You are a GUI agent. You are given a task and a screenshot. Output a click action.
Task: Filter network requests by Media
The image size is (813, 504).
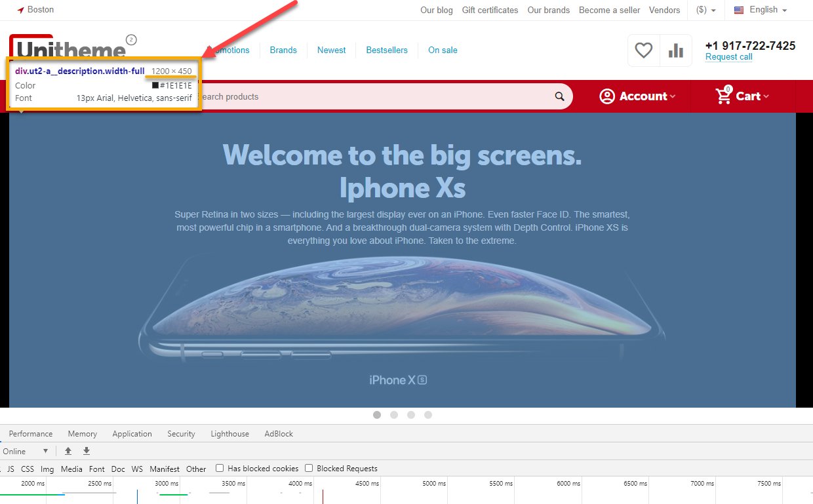[71, 469]
